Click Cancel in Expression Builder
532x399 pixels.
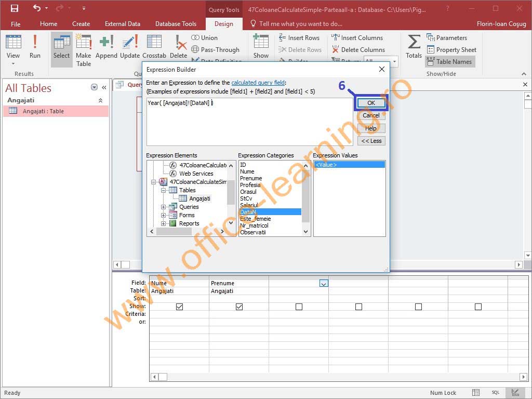point(371,115)
